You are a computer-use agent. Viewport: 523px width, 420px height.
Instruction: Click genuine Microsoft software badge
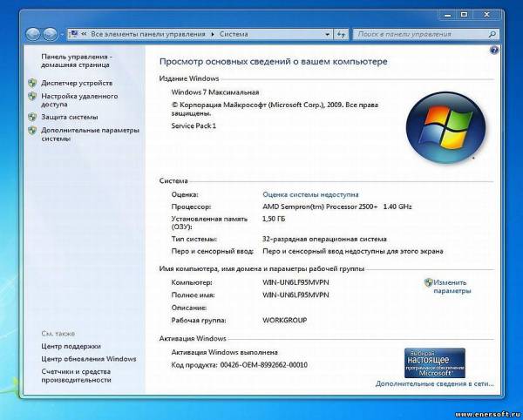tap(435, 362)
